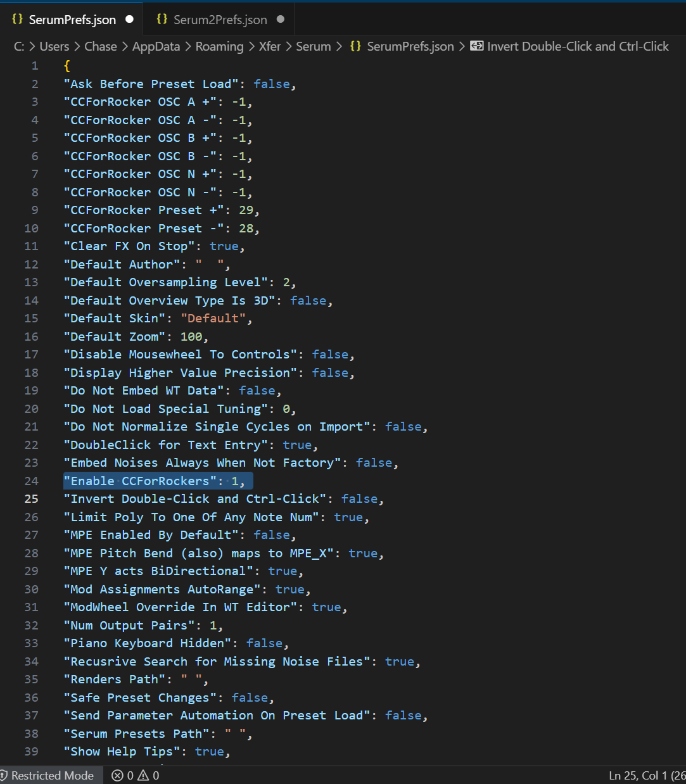
Task: Click the unsaved dot on SerumPrefs.json tab
Action: 129,20
